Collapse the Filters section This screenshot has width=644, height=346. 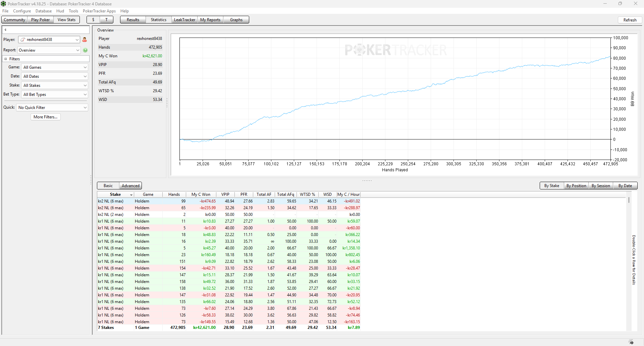tap(5, 59)
